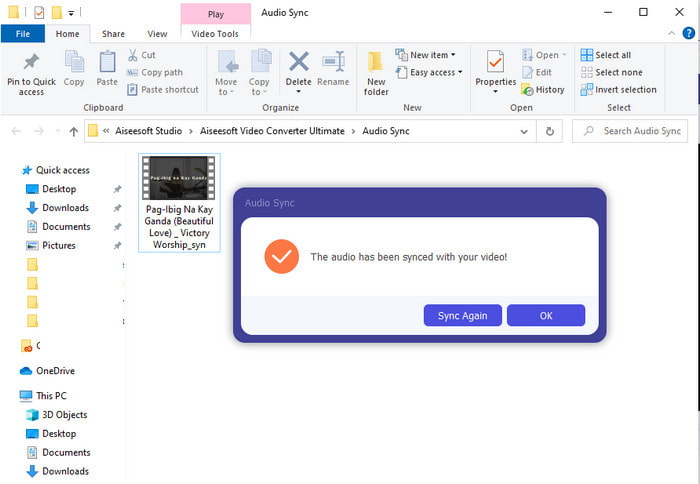
Task: Select OneDrive in the navigation pane
Action: click(x=55, y=371)
